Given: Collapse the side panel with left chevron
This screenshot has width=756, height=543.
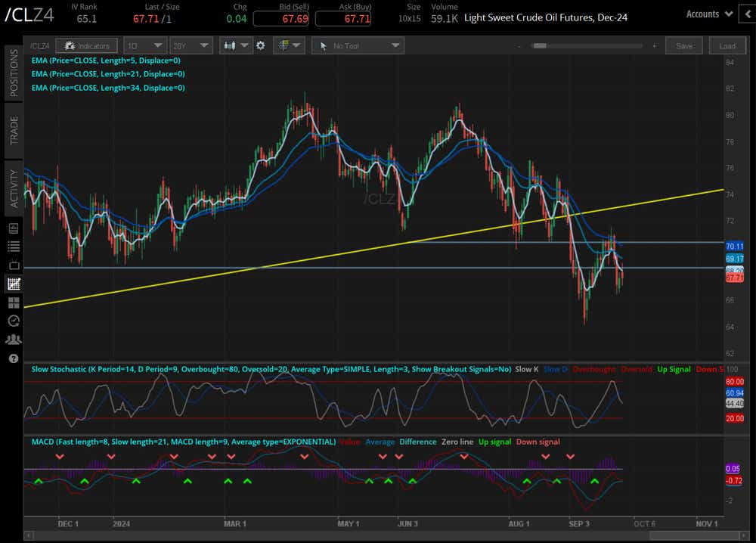Looking at the screenshot, I should [x=748, y=14].
